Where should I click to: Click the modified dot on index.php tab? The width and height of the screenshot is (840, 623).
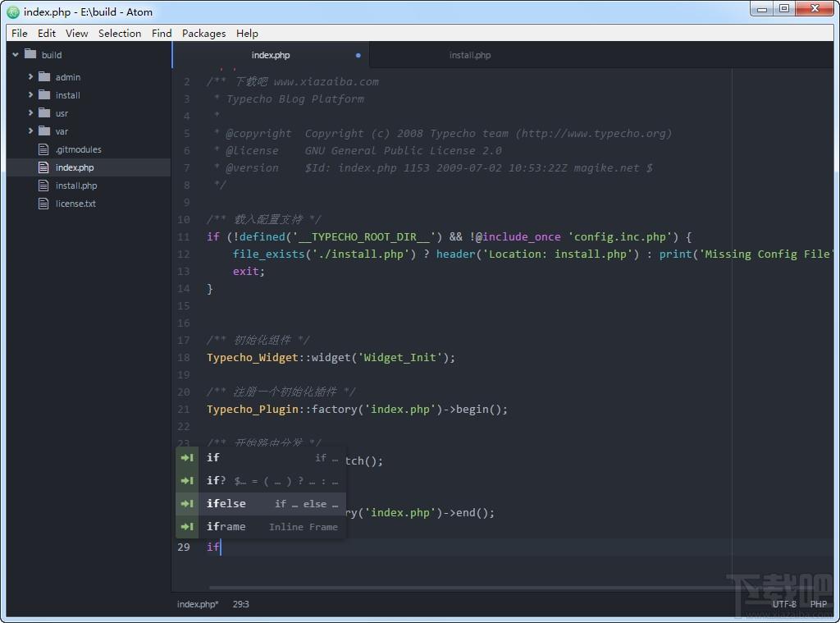click(x=358, y=55)
